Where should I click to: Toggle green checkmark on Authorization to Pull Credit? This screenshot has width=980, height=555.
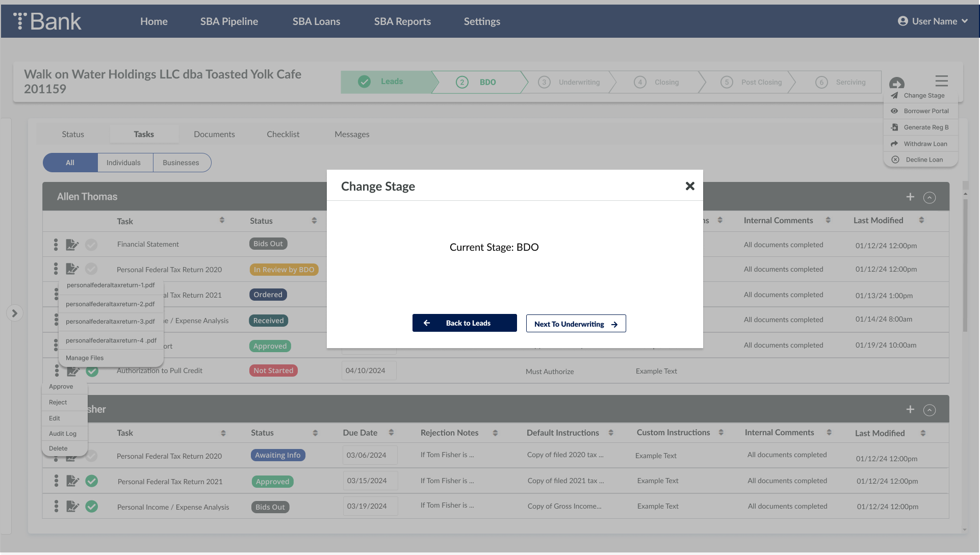tap(92, 372)
